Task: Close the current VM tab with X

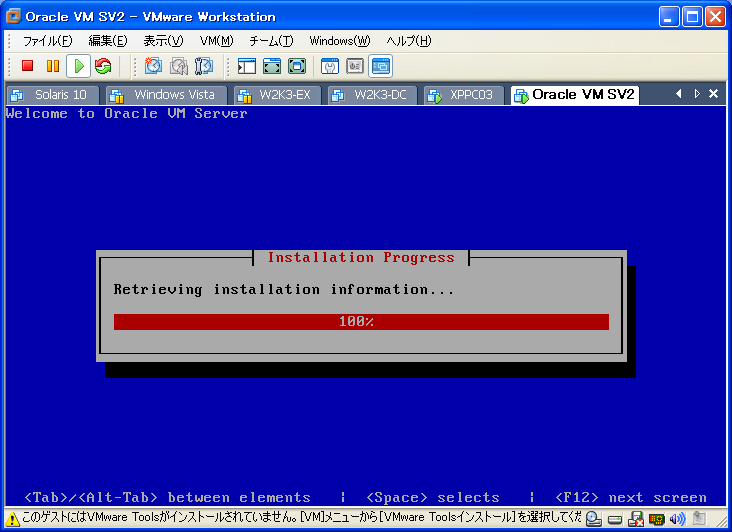Action: [713, 94]
